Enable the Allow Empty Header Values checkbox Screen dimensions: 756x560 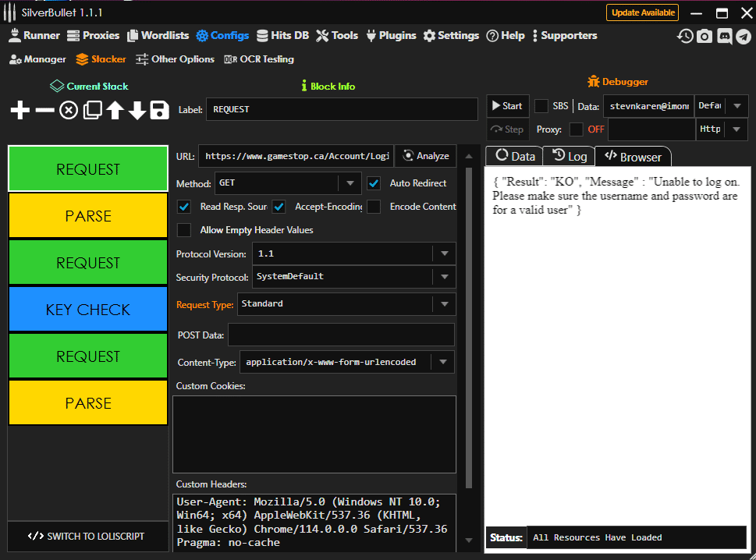click(x=184, y=230)
